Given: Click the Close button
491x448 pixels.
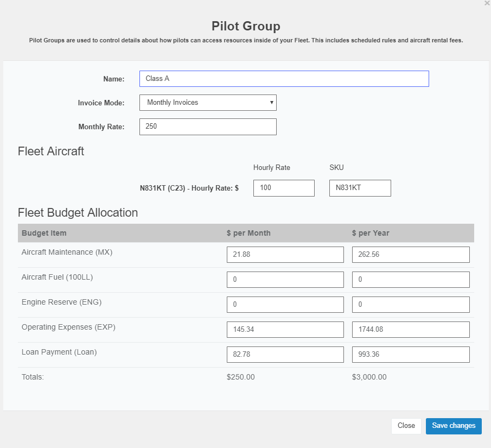Looking at the screenshot, I should [406, 426].
